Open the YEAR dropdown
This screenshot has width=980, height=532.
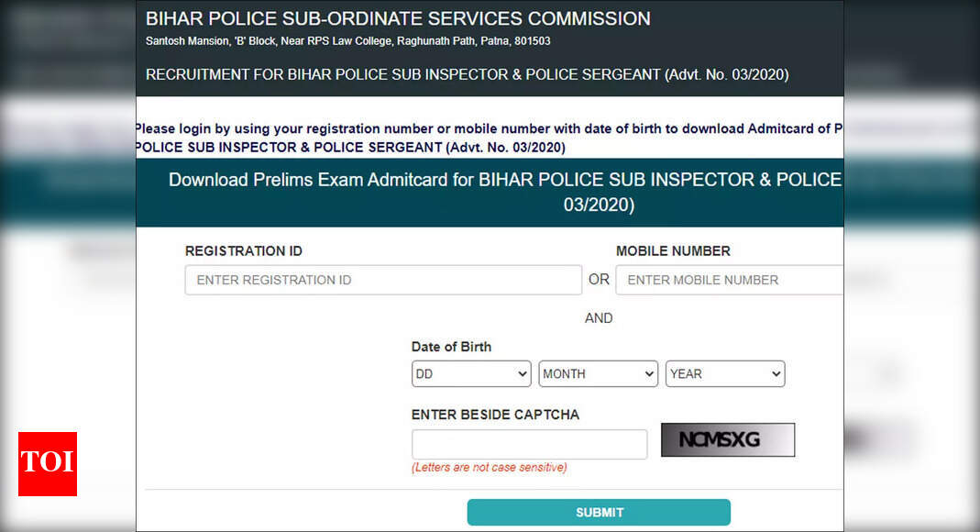pos(725,374)
